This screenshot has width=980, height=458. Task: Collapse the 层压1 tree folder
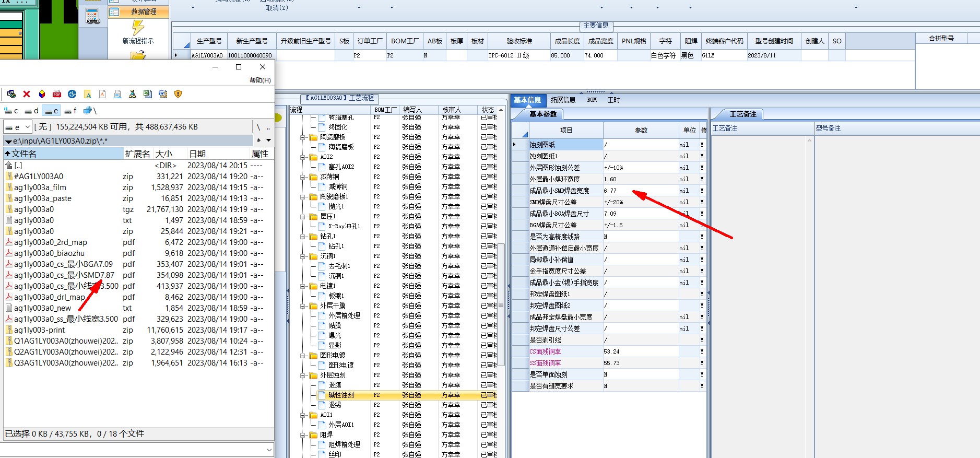(x=303, y=217)
